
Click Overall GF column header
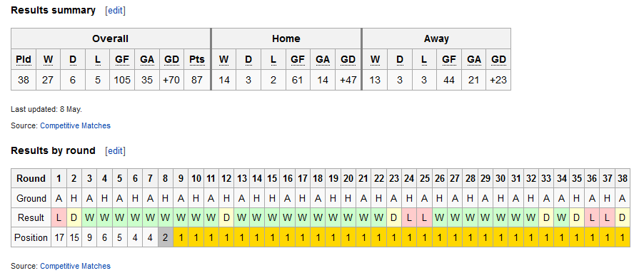[122, 59]
